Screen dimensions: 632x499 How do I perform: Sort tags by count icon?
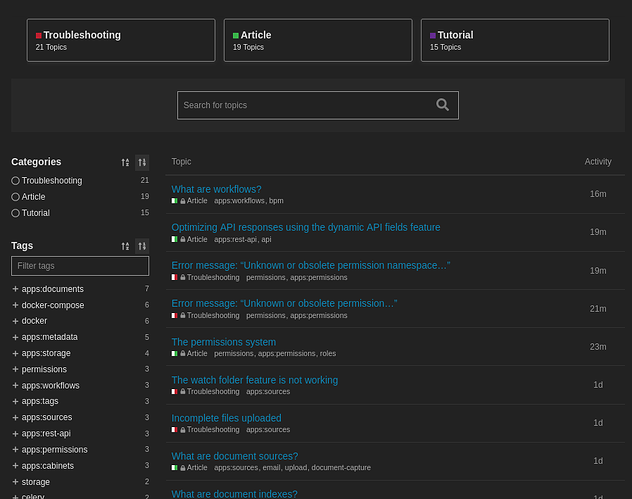click(x=142, y=246)
